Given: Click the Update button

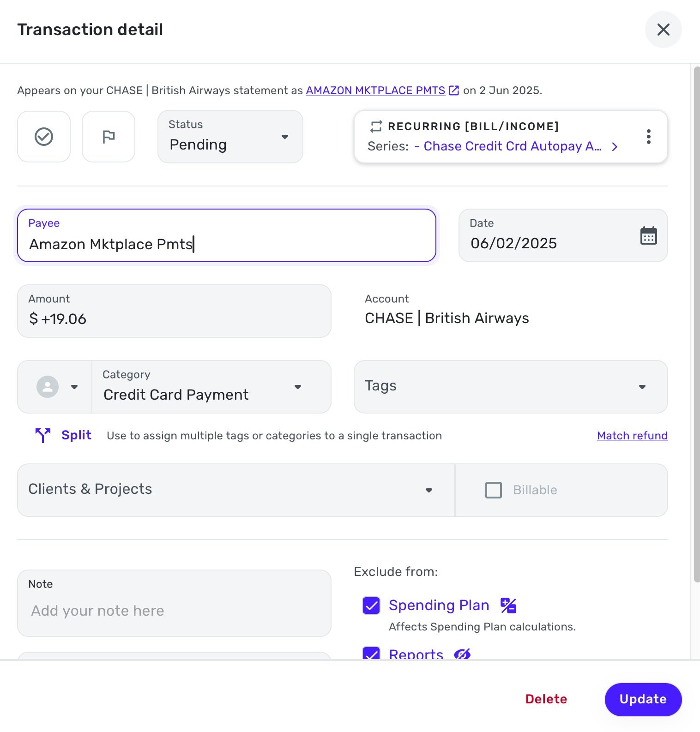Looking at the screenshot, I should (x=643, y=699).
